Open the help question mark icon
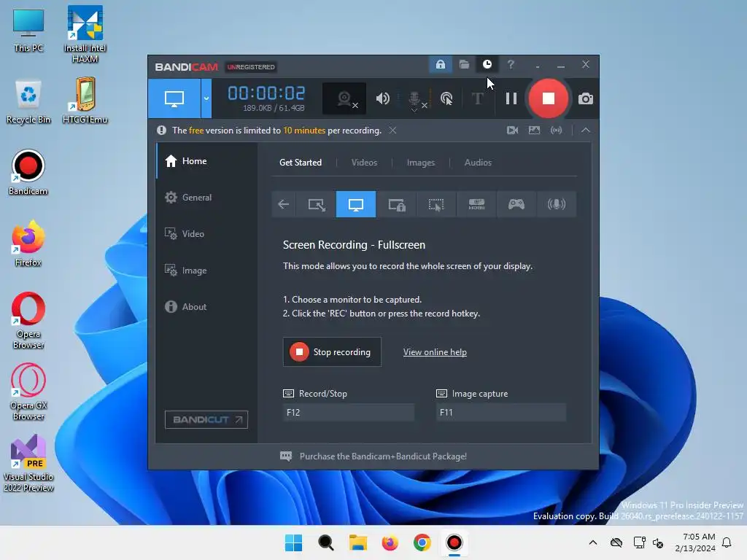The width and height of the screenshot is (747, 560). pyautogui.click(x=511, y=64)
